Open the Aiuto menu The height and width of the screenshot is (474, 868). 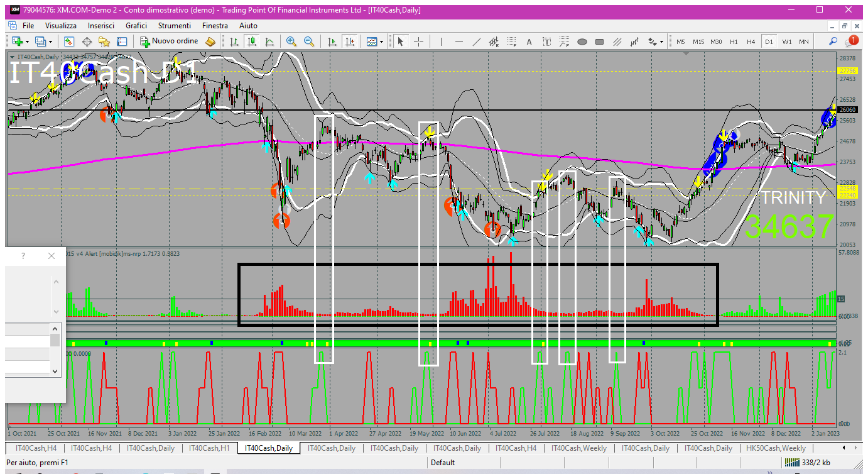pos(248,26)
